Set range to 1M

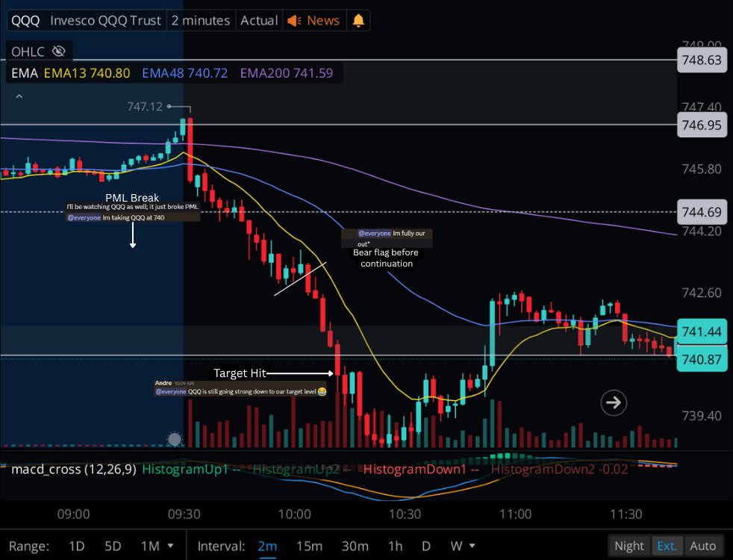tap(150, 546)
